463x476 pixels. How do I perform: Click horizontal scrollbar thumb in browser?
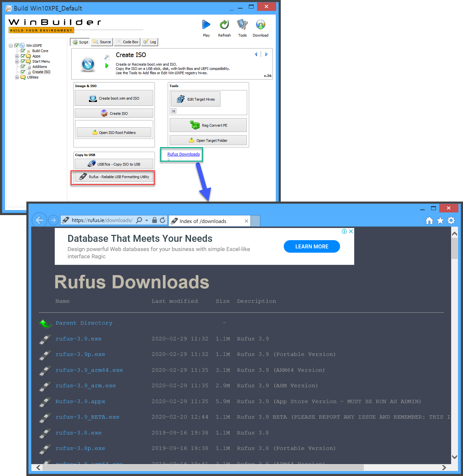point(203,467)
